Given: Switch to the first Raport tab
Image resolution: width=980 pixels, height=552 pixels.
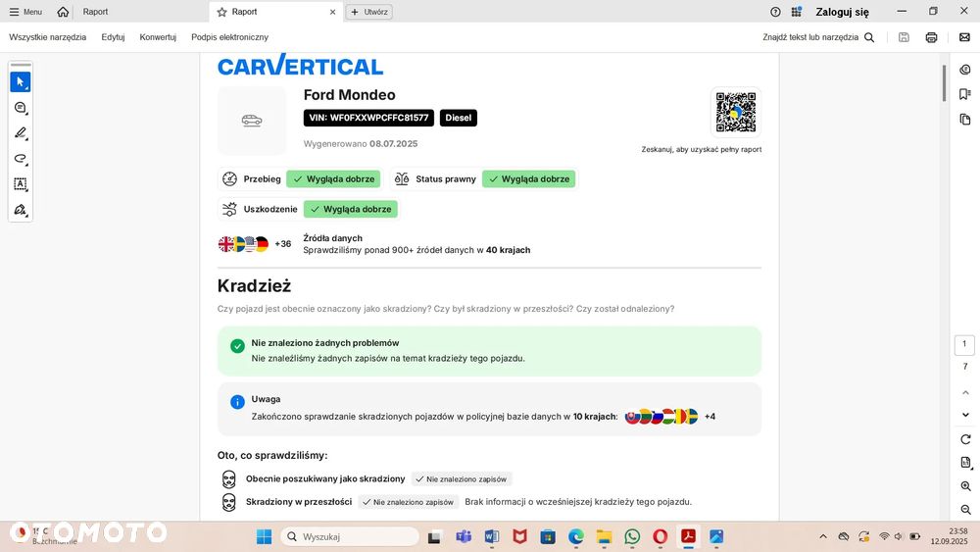Looking at the screenshot, I should (95, 12).
